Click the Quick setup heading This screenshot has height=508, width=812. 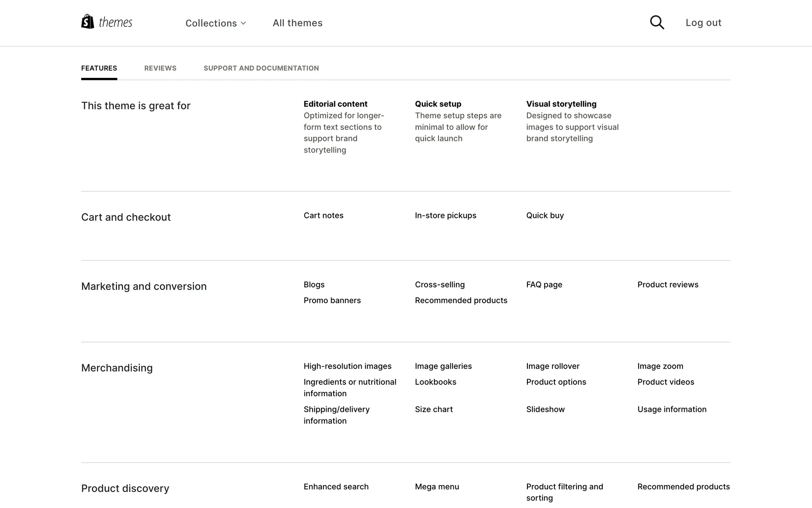(x=438, y=104)
